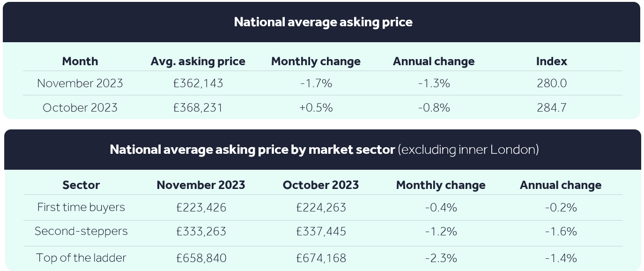
Task: Click the -2.3% monthly change value
Action: [441, 258]
